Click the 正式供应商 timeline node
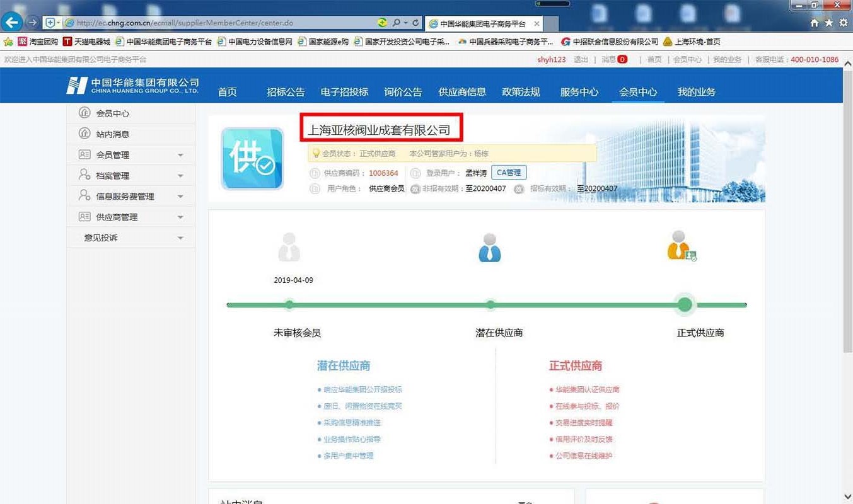The width and height of the screenshot is (853, 504). coord(685,305)
